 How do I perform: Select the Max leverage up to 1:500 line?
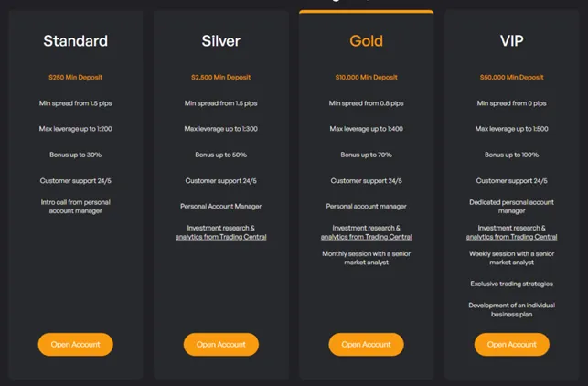click(x=511, y=129)
